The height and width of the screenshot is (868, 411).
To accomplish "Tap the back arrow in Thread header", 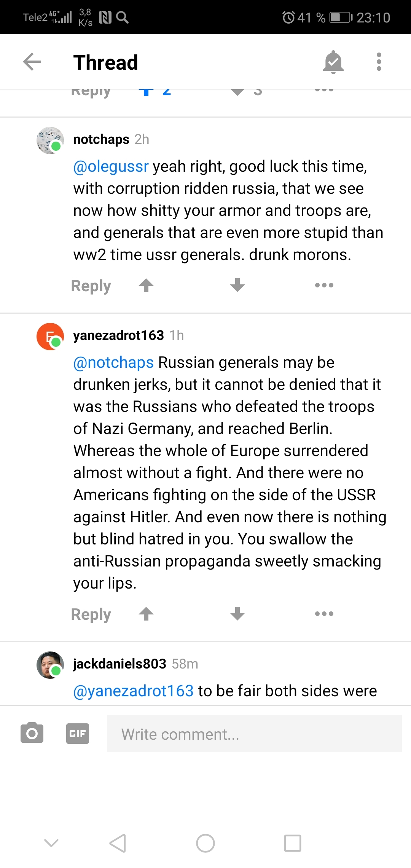I will point(32,62).
